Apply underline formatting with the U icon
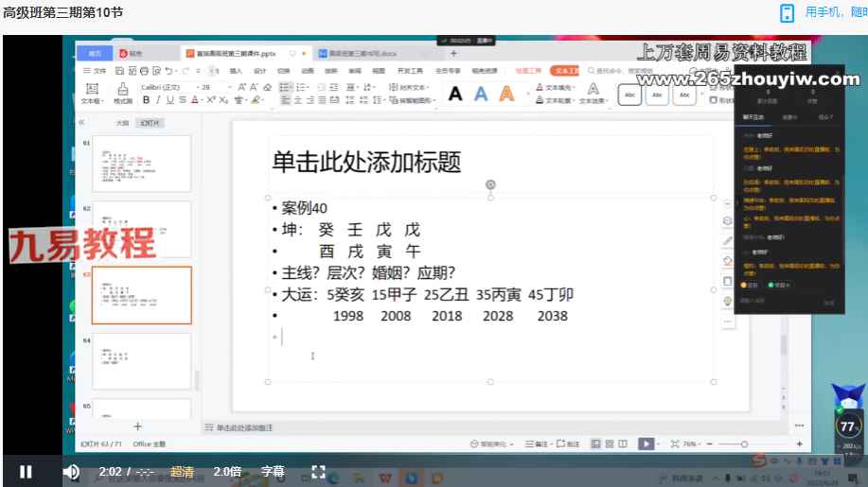Screen dimensions: 868x487 pos(168,99)
